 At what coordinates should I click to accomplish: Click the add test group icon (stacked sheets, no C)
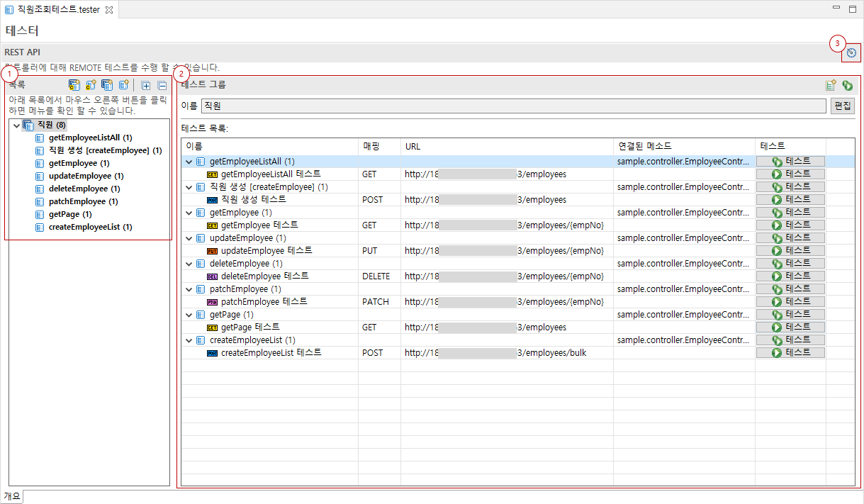pos(107,85)
